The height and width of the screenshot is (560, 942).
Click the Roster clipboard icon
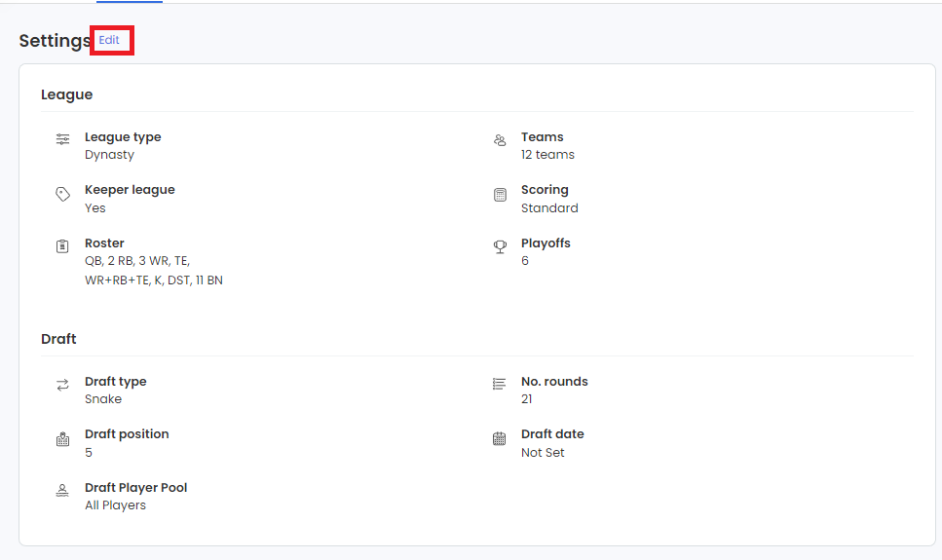pos(63,246)
